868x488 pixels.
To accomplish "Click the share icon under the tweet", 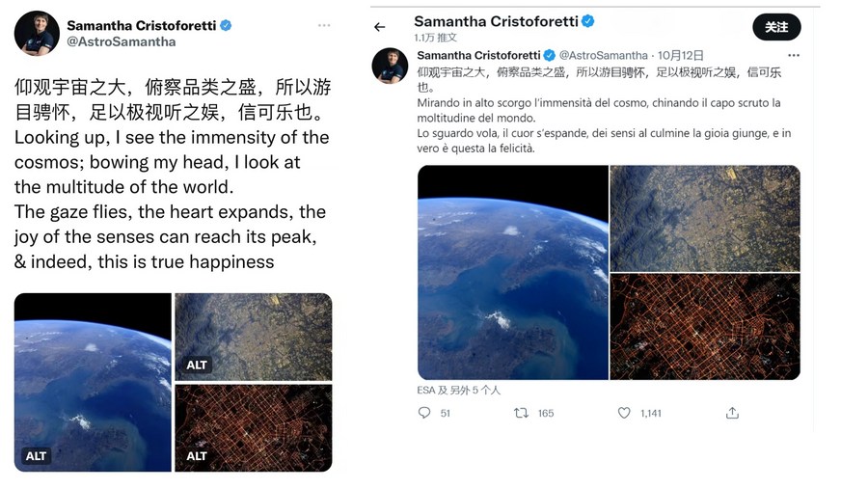I will (x=733, y=413).
